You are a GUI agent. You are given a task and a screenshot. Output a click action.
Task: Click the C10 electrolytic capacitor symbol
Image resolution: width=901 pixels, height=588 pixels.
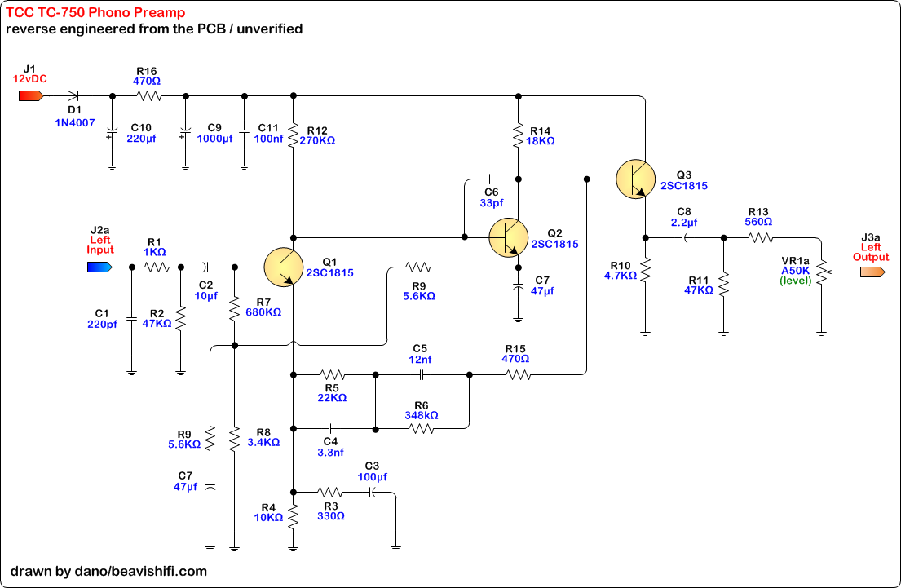[112, 135]
